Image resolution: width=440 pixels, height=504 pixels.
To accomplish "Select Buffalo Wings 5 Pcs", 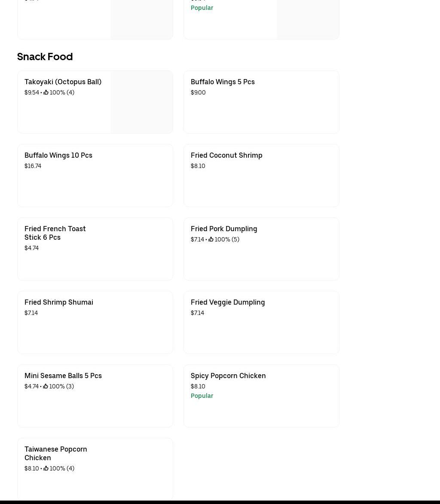I will pyautogui.click(x=223, y=82).
